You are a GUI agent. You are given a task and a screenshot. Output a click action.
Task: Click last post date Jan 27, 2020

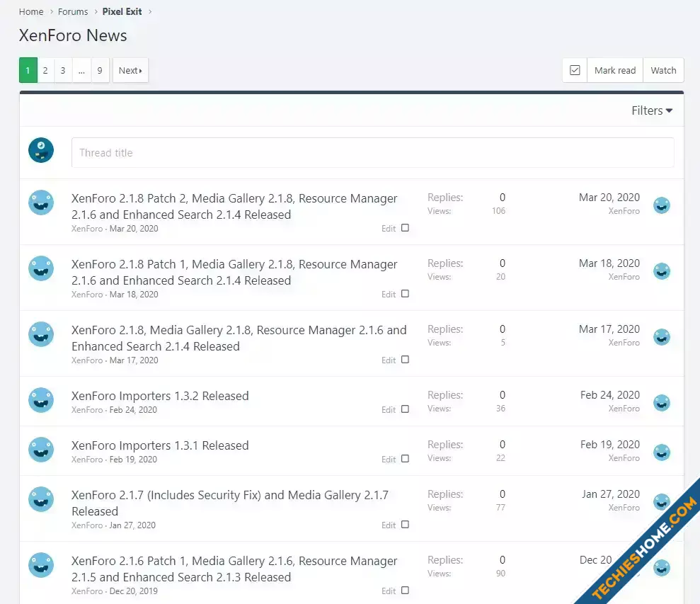[x=611, y=494]
